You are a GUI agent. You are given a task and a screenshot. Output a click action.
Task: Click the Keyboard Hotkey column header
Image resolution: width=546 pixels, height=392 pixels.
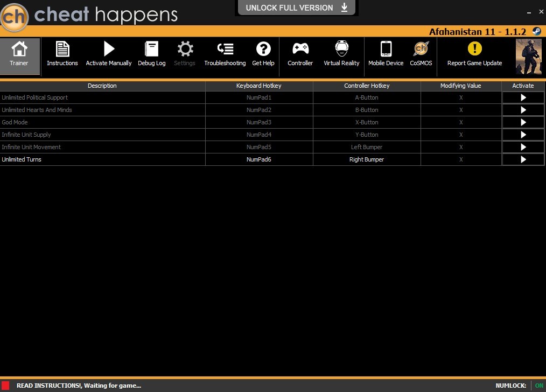coord(259,86)
